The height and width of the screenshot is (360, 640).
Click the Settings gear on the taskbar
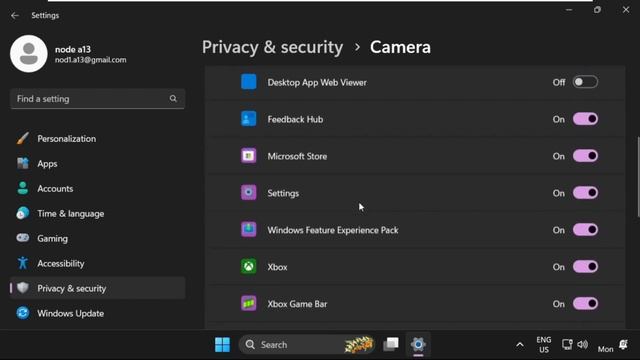tap(418, 344)
